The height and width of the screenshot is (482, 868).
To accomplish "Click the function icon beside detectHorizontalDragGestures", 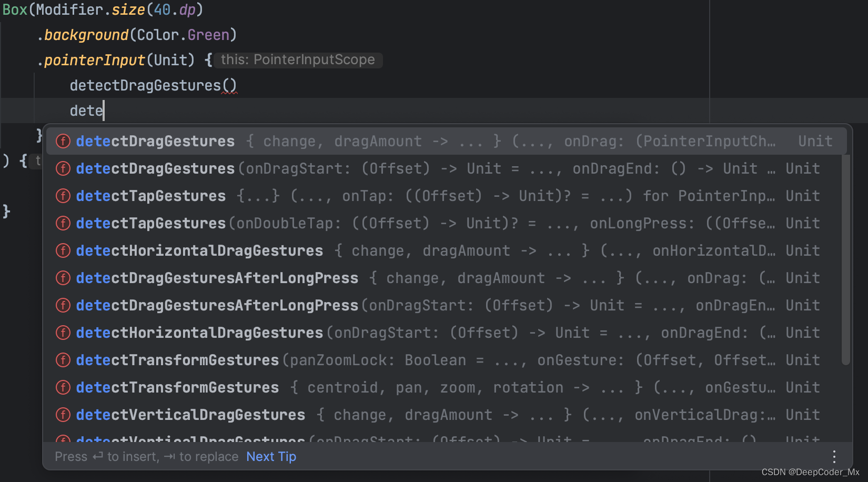I will tap(63, 250).
